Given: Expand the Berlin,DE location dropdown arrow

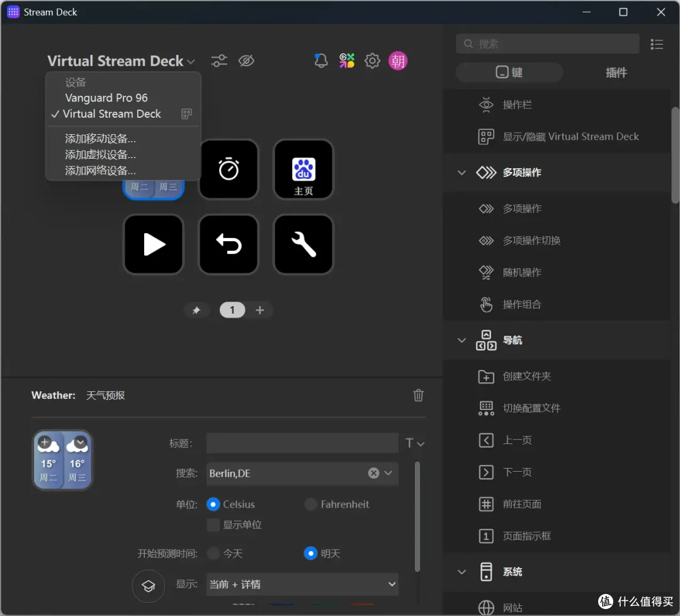Looking at the screenshot, I should coord(388,473).
